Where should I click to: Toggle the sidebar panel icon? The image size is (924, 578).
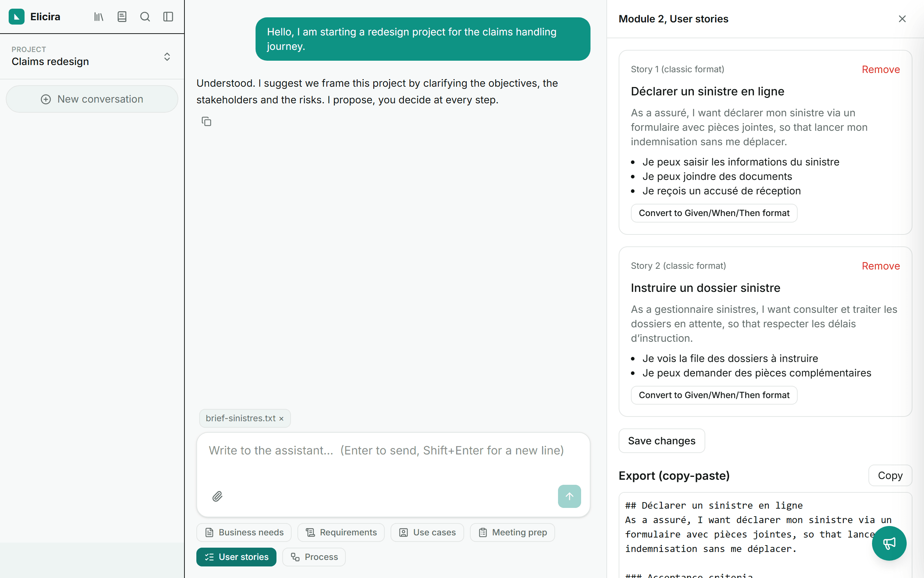[168, 17]
